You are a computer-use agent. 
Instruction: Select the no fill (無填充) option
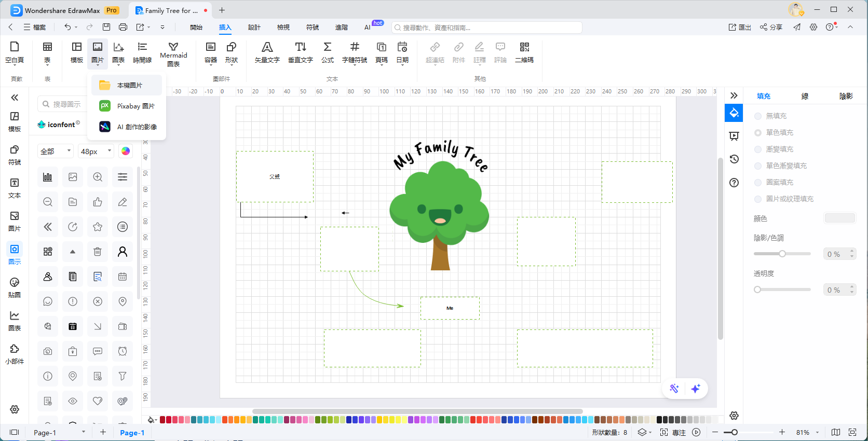pyautogui.click(x=758, y=116)
